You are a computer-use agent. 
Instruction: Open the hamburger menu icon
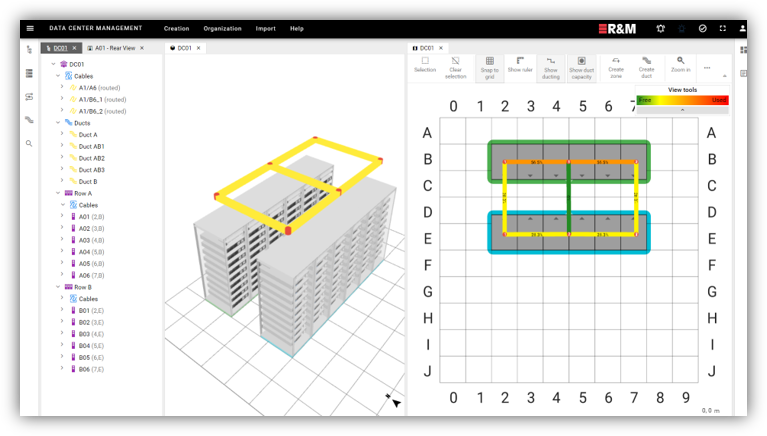click(x=30, y=28)
